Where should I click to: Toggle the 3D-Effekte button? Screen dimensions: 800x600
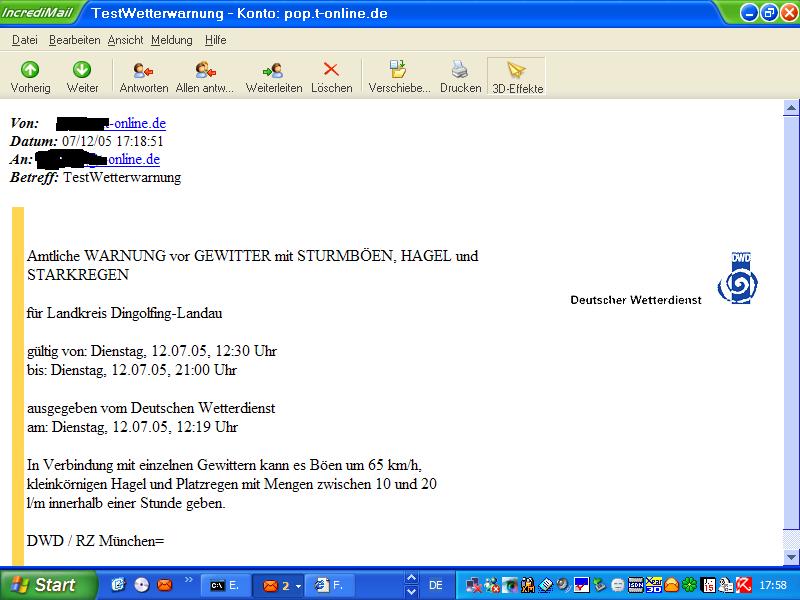click(516, 77)
